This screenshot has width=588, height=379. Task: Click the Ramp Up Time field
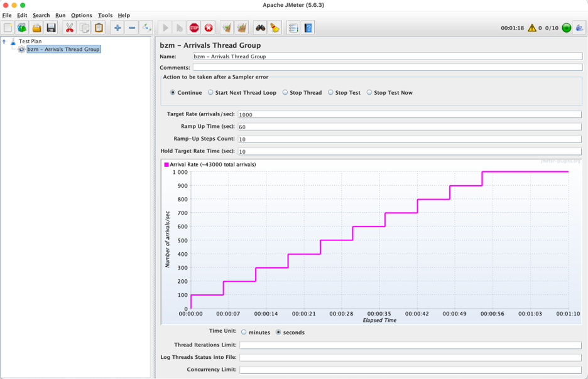coord(410,127)
